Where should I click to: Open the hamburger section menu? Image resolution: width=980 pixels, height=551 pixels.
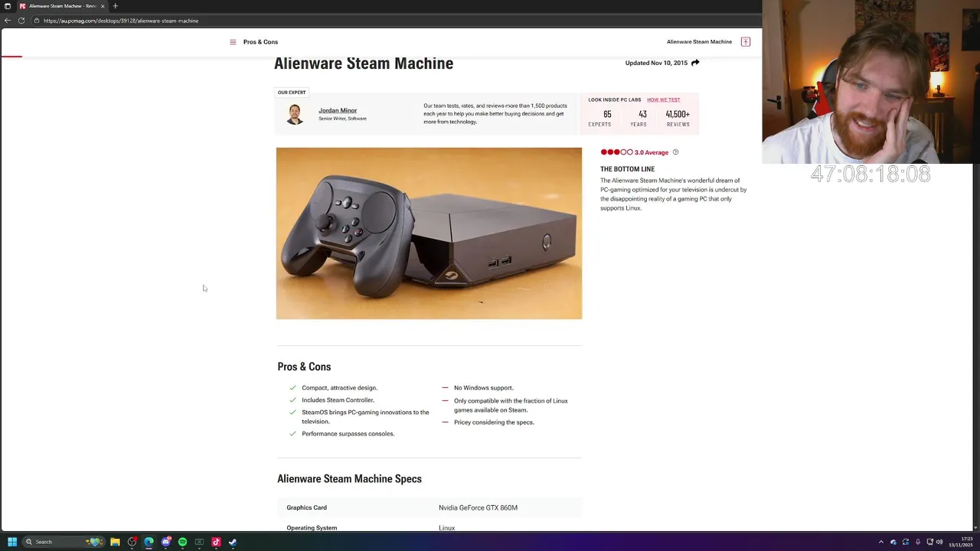[233, 42]
